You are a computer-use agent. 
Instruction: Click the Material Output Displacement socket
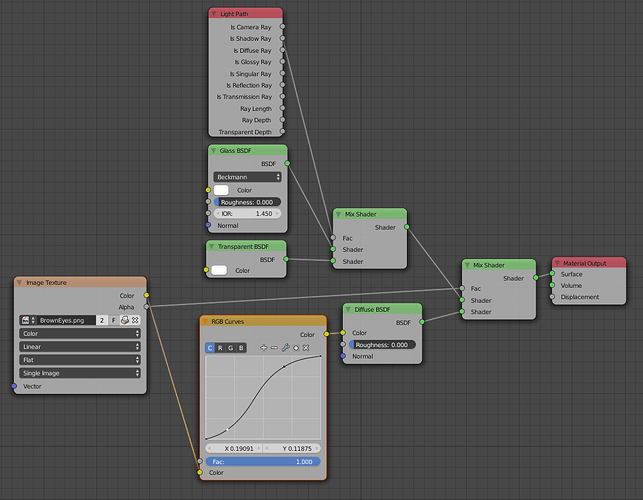click(x=552, y=297)
